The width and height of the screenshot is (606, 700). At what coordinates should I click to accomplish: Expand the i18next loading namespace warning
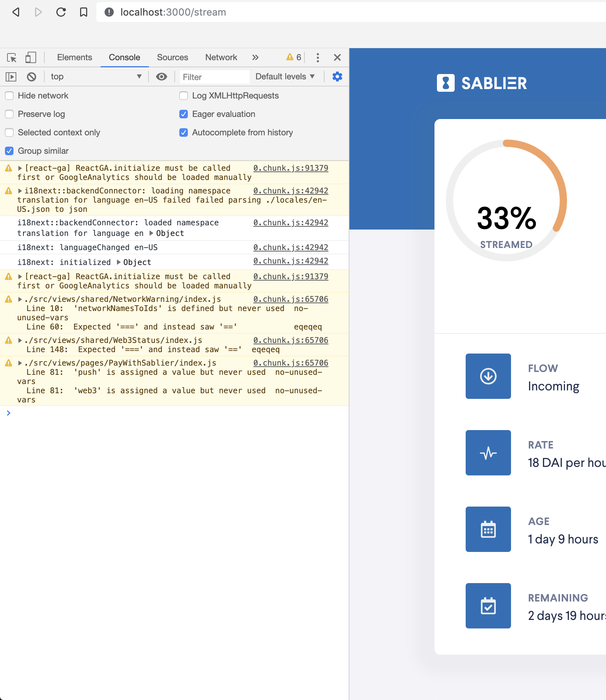click(x=20, y=191)
